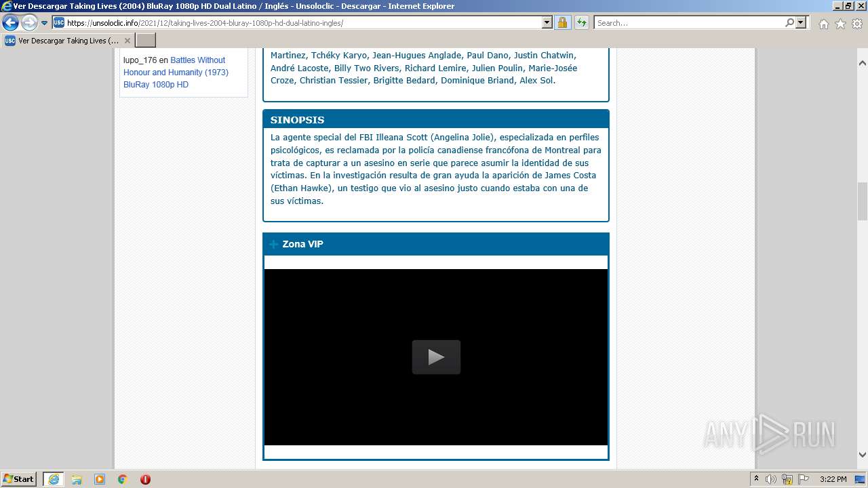Open the volume speaker tray icon
The width and height of the screenshot is (868, 488).
point(771,479)
